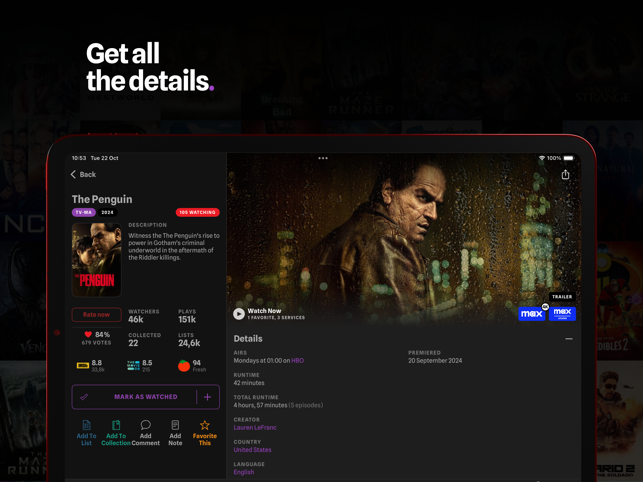Toggle Mark As Watched button
The image size is (643, 482).
(134, 397)
